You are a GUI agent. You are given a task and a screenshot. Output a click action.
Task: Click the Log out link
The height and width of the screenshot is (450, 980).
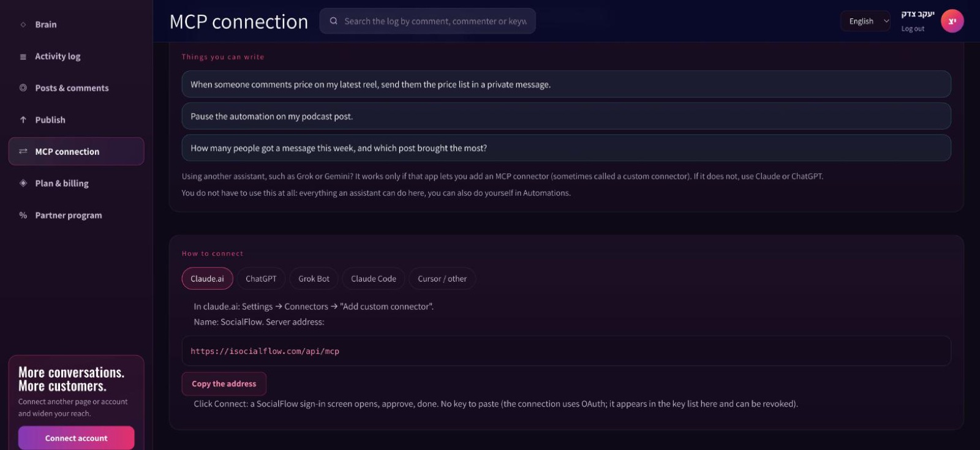point(913,29)
